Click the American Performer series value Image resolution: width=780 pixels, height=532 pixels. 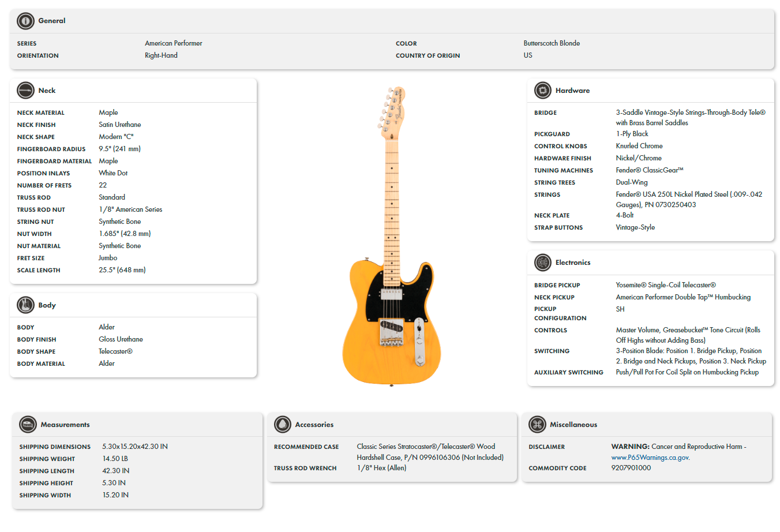[x=174, y=43]
